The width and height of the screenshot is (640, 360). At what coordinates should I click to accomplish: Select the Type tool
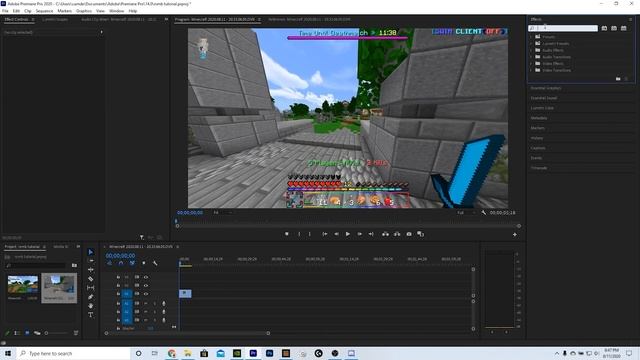click(91, 315)
